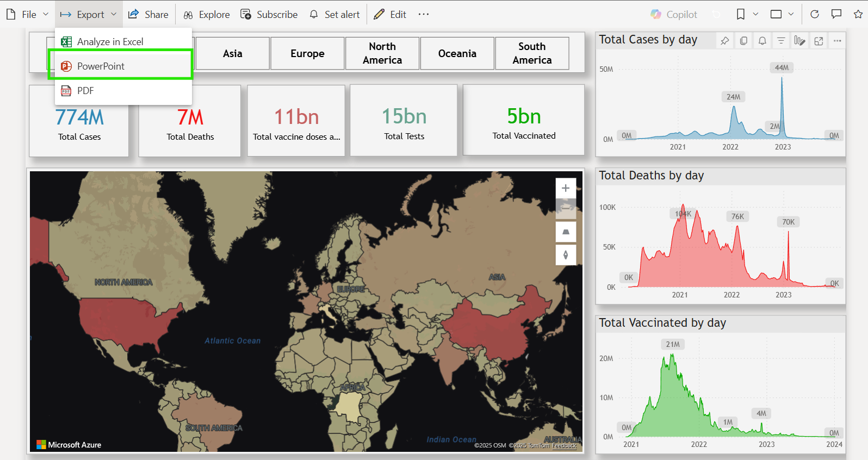The height and width of the screenshot is (460, 868).
Task: Show filters affecting the Total Cases visual
Action: tap(781, 41)
